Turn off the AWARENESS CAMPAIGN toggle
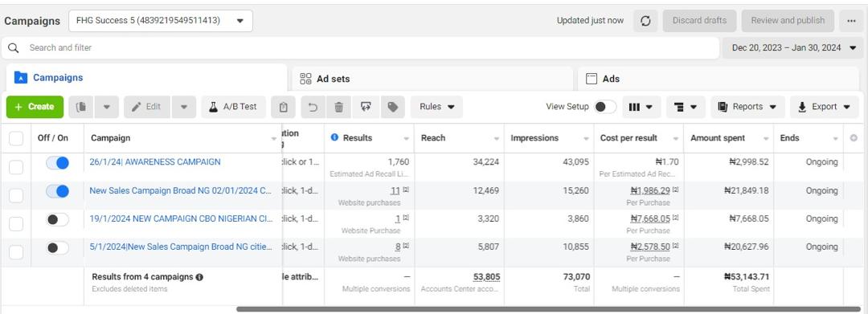This screenshot has height=314, width=868. point(58,163)
